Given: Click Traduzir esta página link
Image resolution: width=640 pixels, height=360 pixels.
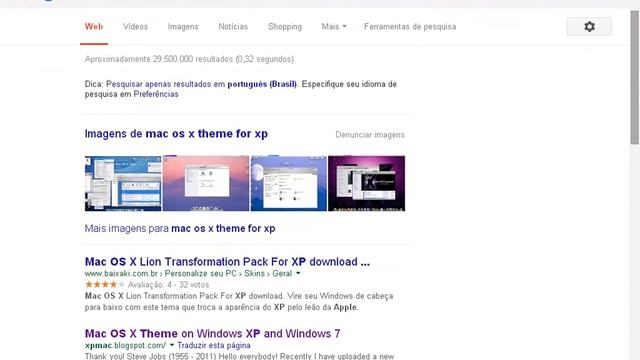Looking at the screenshot, I should tap(213, 345).
